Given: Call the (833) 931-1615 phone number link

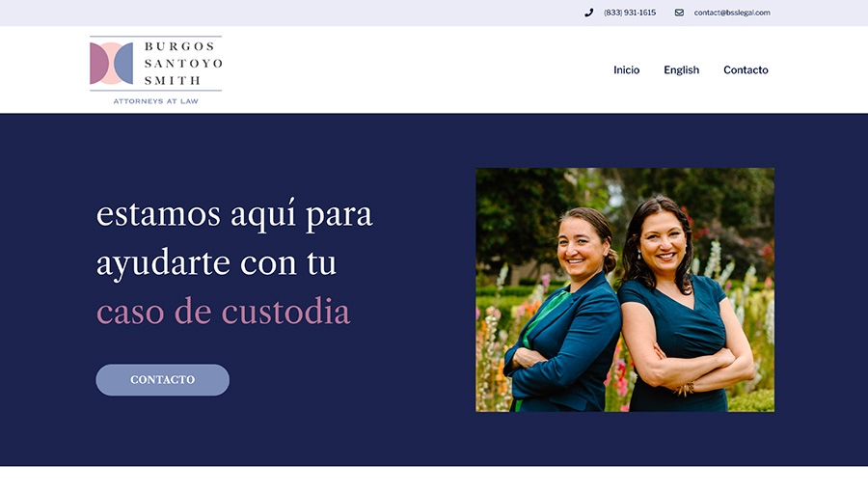Looking at the screenshot, I should [630, 13].
